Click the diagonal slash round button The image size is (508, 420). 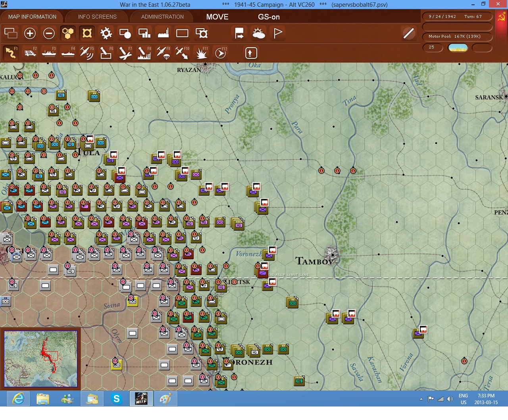tap(408, 33)
